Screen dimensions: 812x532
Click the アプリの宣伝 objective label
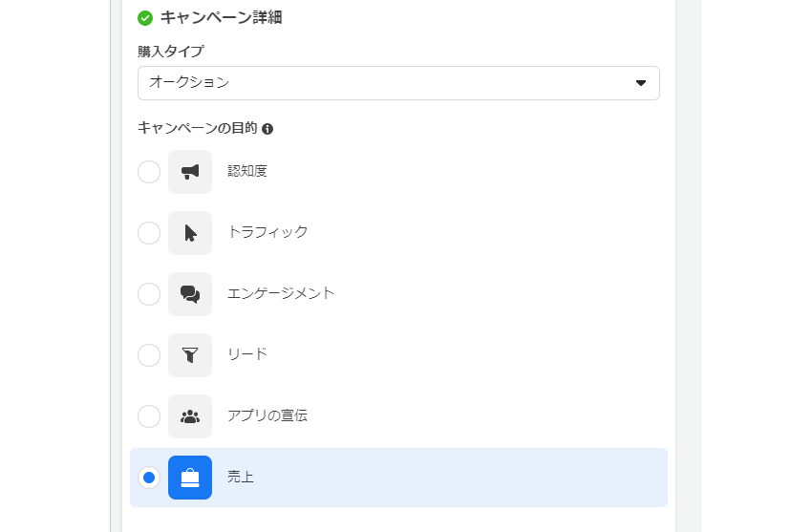pyautogui.click(x=267, y=415)
